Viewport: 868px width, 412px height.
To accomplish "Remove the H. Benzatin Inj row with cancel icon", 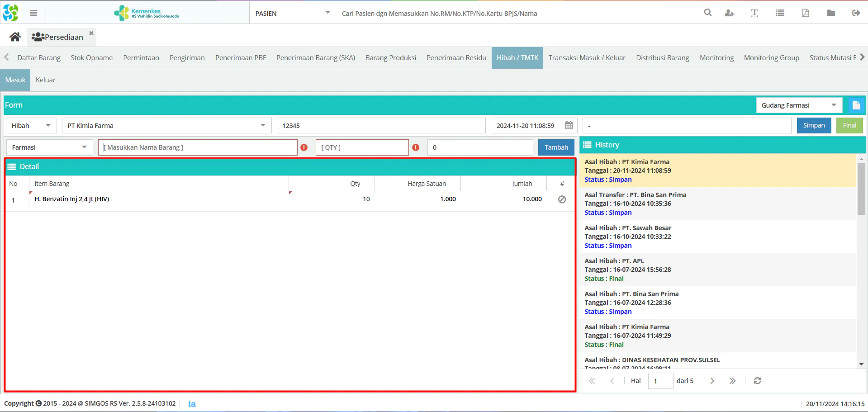I will point(562,199).
